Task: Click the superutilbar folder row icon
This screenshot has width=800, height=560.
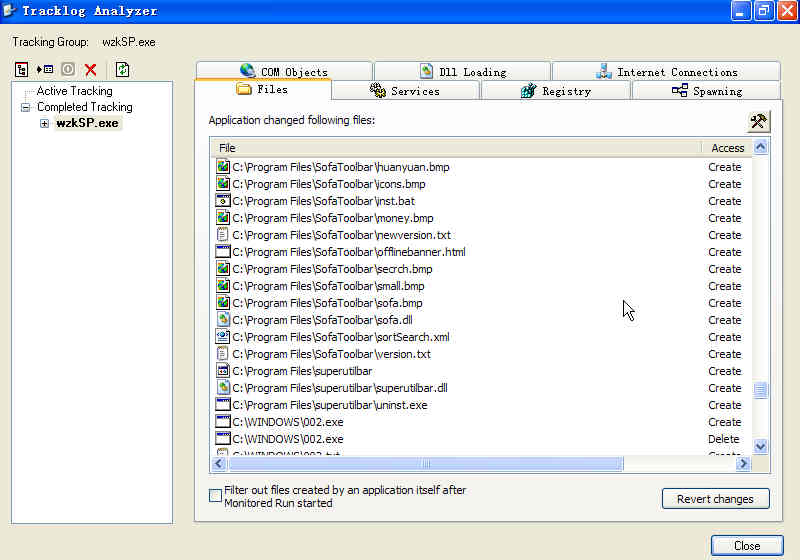Action: (x=223, y=371)
